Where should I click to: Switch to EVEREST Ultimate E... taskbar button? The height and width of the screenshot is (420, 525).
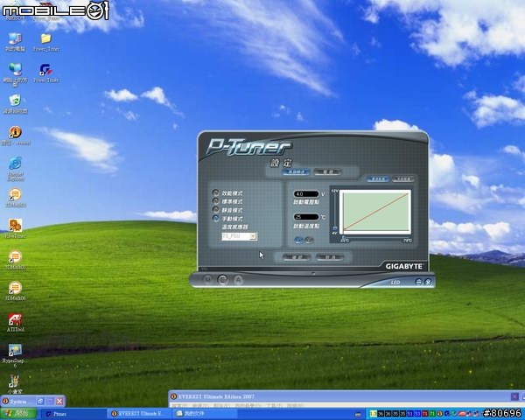pyautogui.click(x=141, y=414)
